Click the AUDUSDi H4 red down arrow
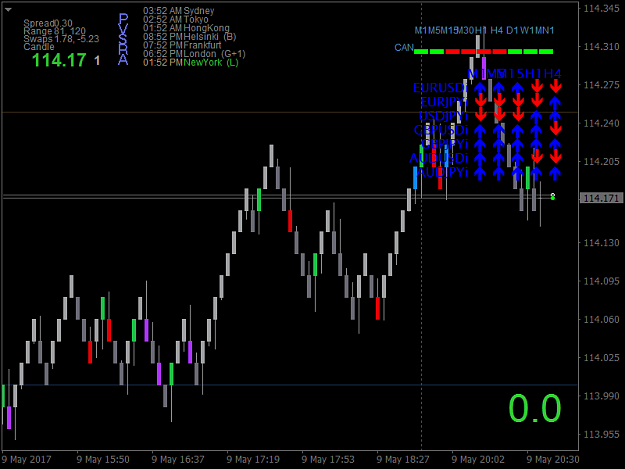The width and height of the screenshot is (625, 469). click(x=556, y=157)
